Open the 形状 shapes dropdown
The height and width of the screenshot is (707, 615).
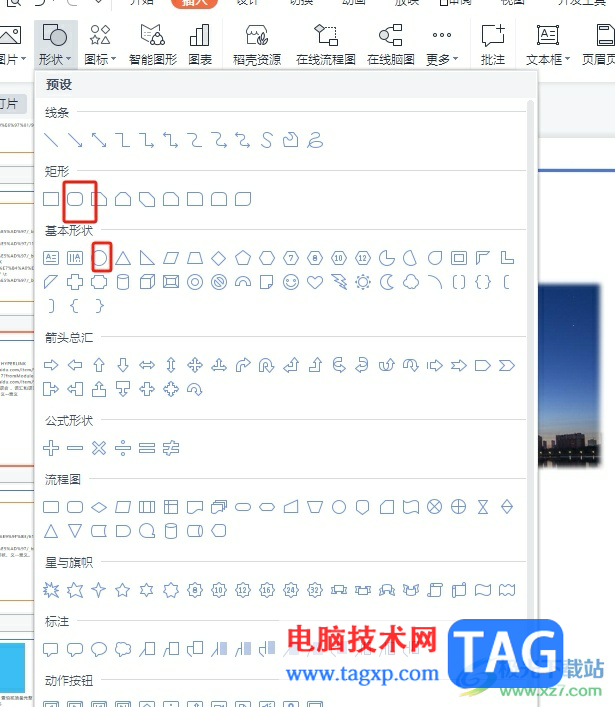pyautogui.click(x=55, y=45)
